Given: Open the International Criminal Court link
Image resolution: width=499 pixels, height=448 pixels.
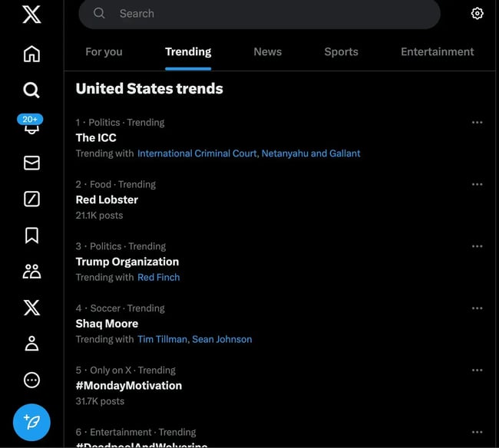Looking at the screenshot, I should (197, 153).
